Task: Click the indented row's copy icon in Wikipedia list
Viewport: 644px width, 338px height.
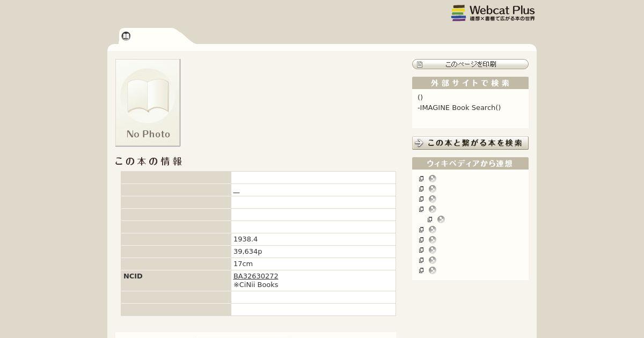Action: click(430, 219)
